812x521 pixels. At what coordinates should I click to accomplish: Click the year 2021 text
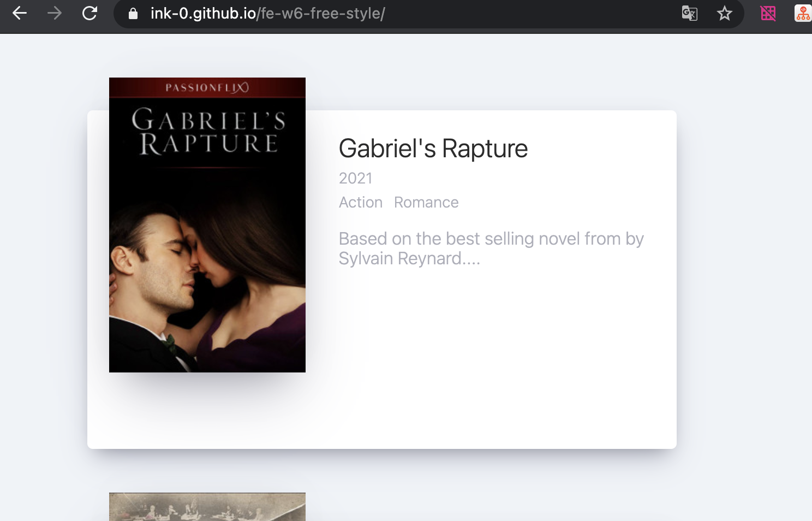point(356,178)
